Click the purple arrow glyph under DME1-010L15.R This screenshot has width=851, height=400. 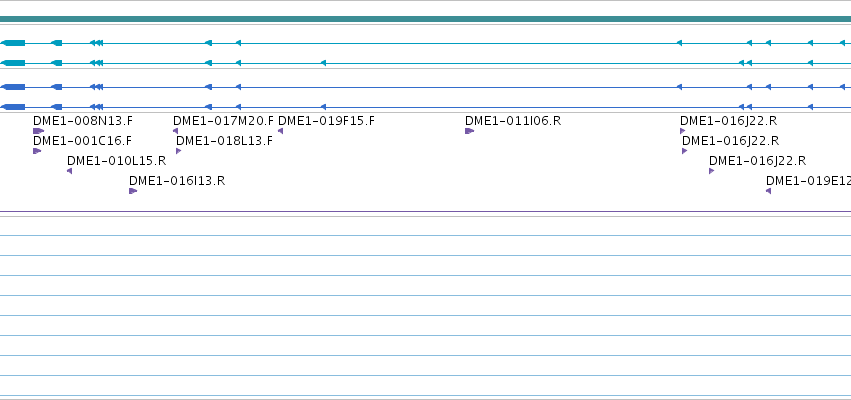point(69,171)
